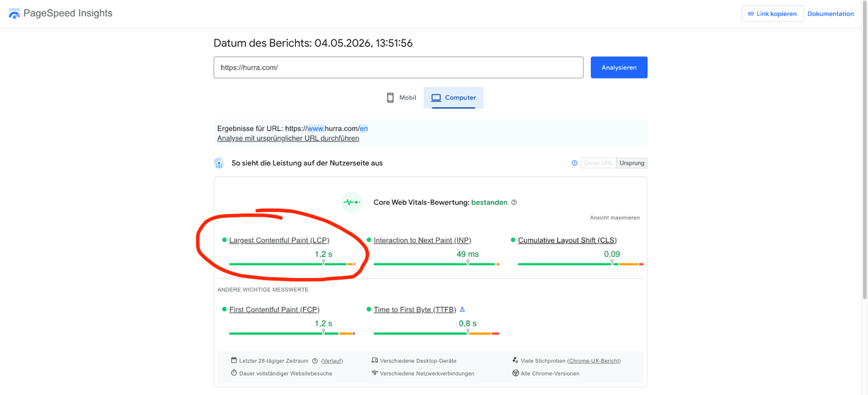Click the field data chart icon
The image size is (868, 395).
pyautogui.click(x=219, y=163)
